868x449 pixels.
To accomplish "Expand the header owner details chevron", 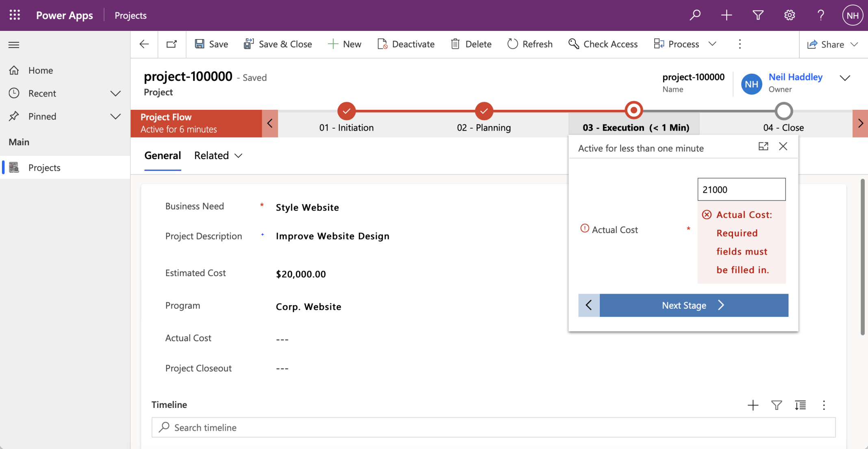I will point(845,78).
